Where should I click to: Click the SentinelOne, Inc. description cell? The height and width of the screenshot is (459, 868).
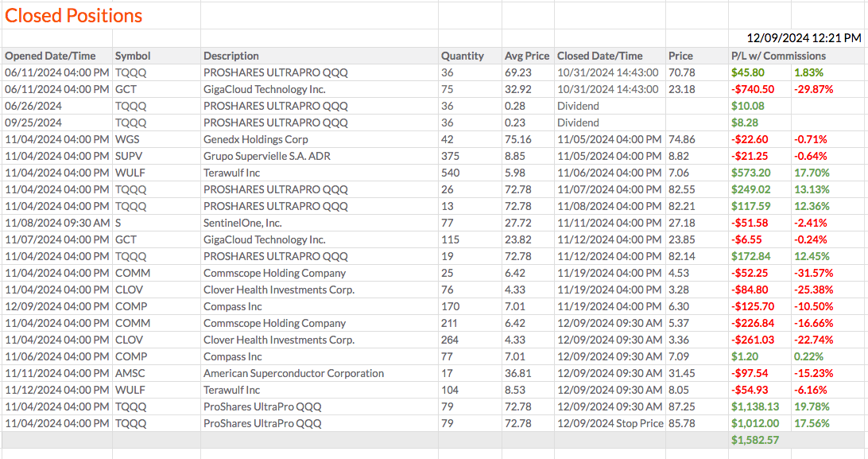tap(242, 223)
